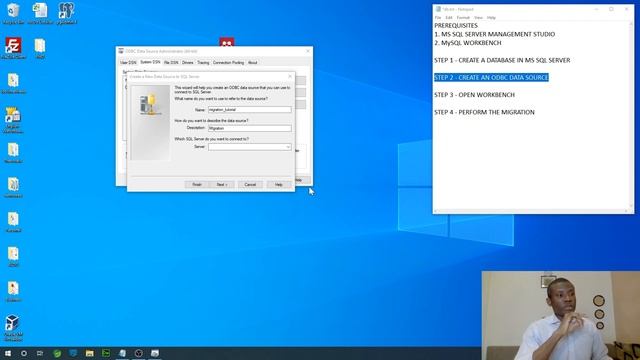
Task: Open the Tracing tab
Action: (203, 63)
